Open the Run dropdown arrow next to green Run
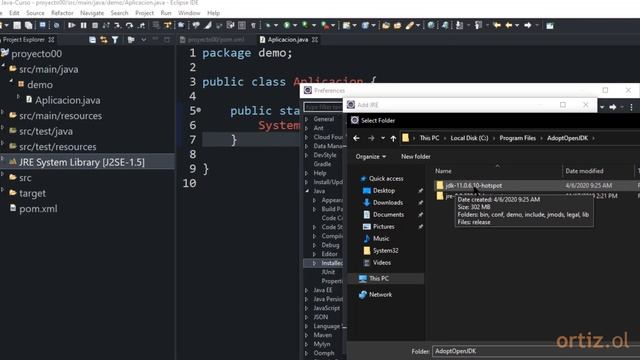 pos(295,25)
